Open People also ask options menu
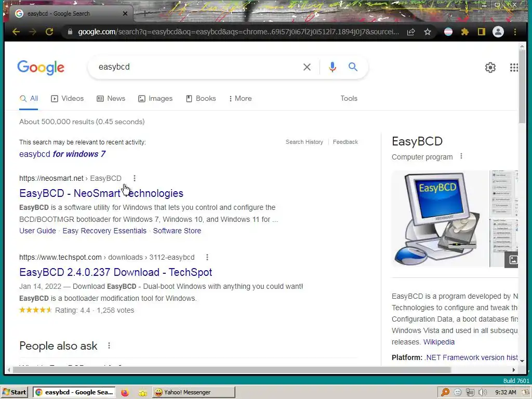 click(109, 345)
